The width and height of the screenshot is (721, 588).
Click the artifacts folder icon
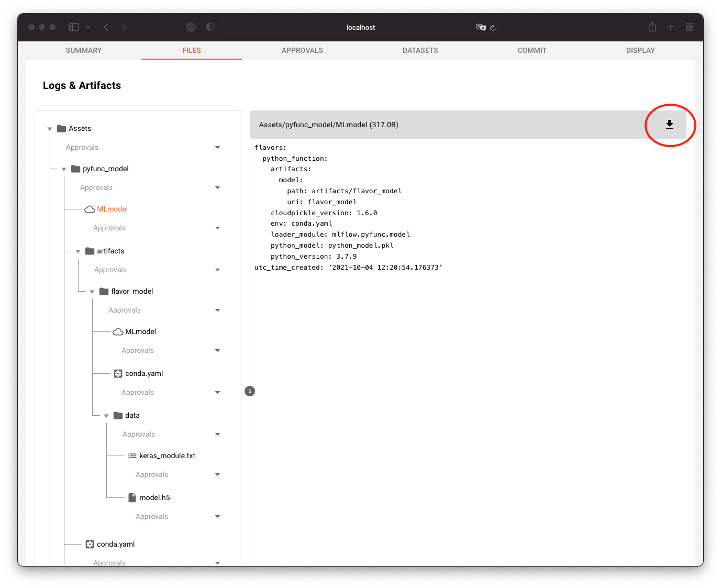coord(90,251)
